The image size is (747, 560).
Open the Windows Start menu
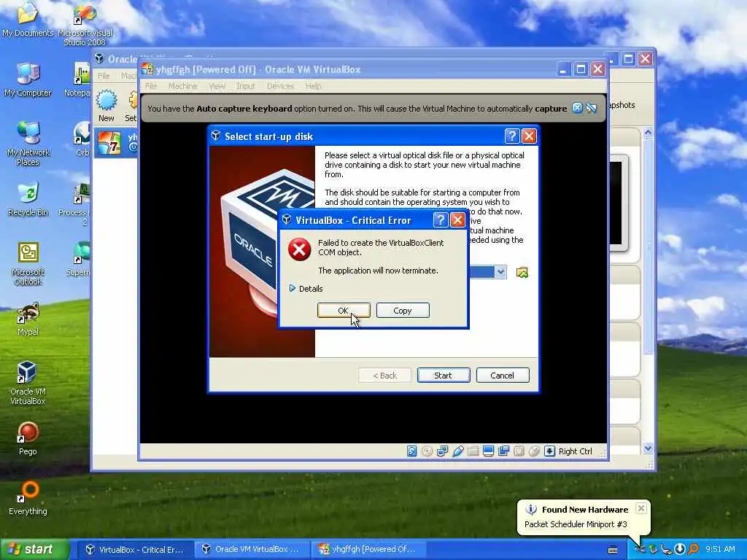[x=34, y=550]
